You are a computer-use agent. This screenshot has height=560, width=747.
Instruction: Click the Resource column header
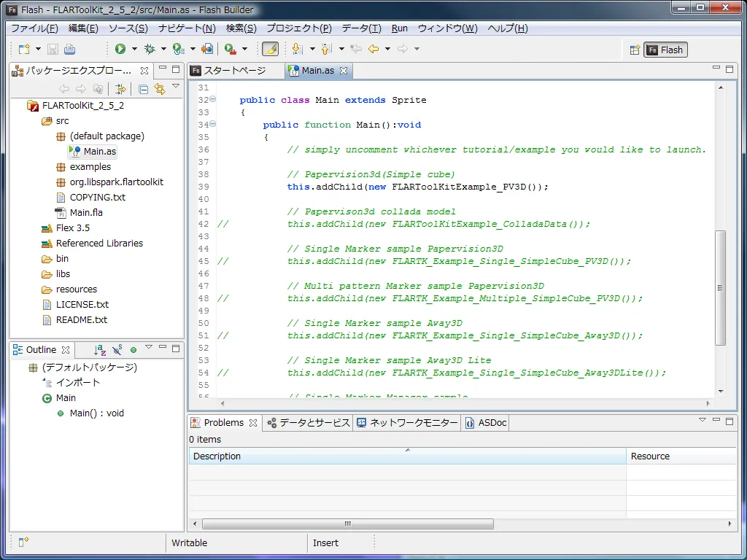click(682, 456)
